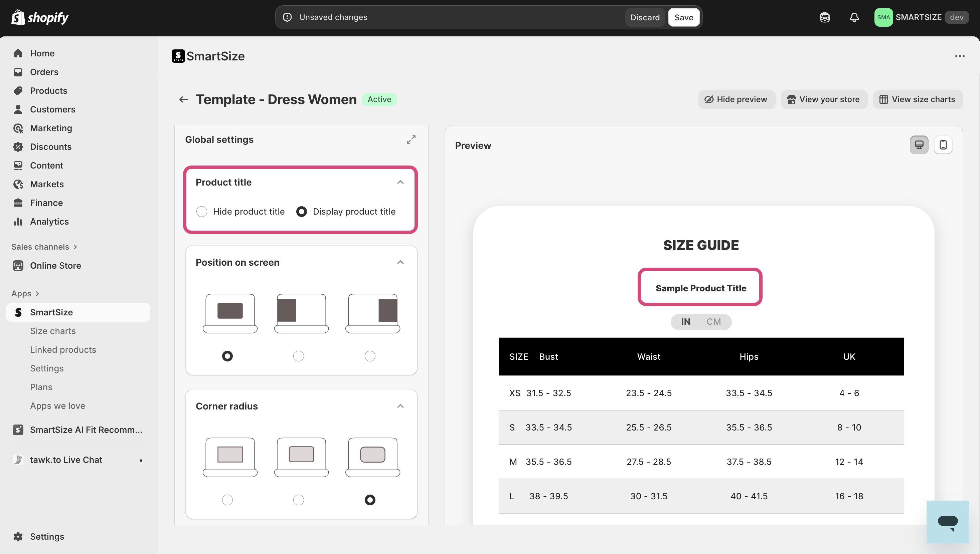This screenshot has width=980, height=554.
Task: Collapse the Corner radius section
Action: [400, 406]
